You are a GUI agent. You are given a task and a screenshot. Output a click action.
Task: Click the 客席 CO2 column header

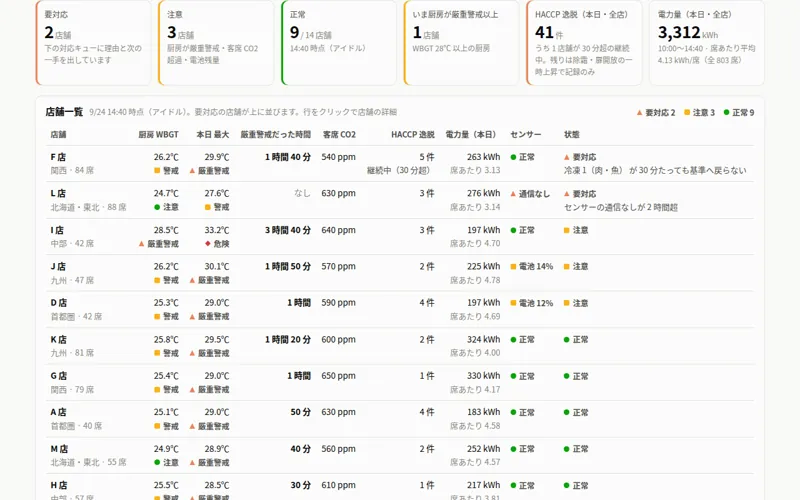[x=339, y=135]
